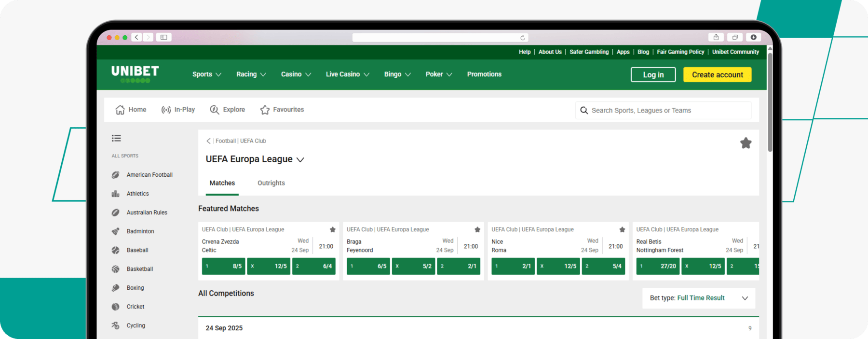Go back with the breadcrumb chevron

208,141
